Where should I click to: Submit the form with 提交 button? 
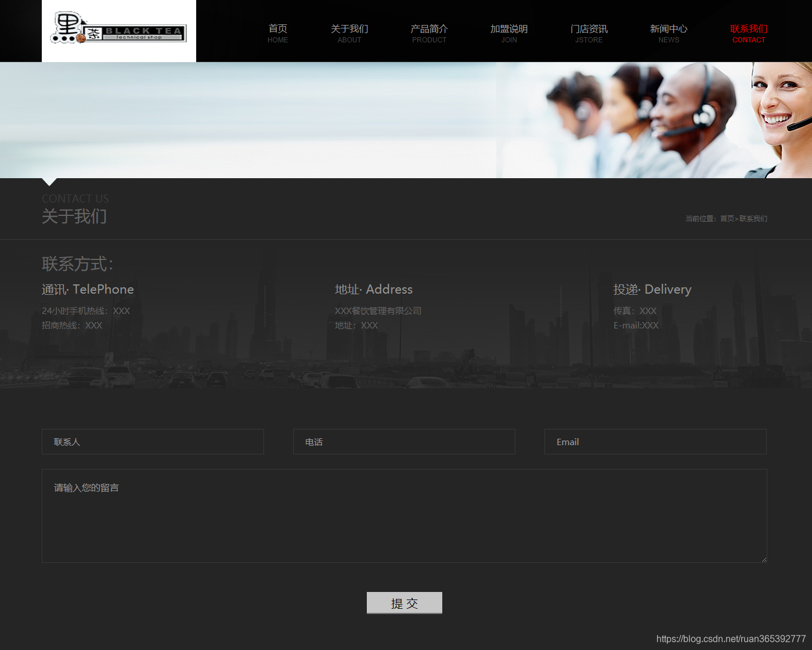click(405, 603)
